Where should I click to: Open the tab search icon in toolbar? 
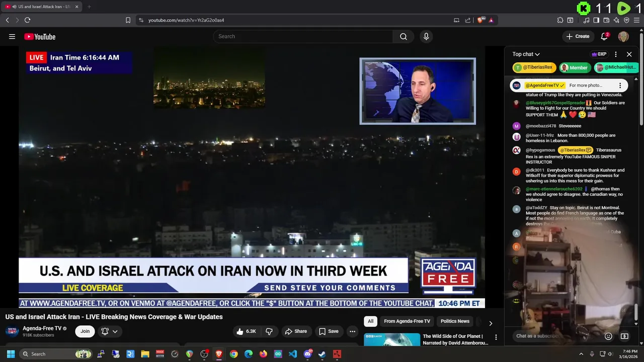click(x=570, y=20)
